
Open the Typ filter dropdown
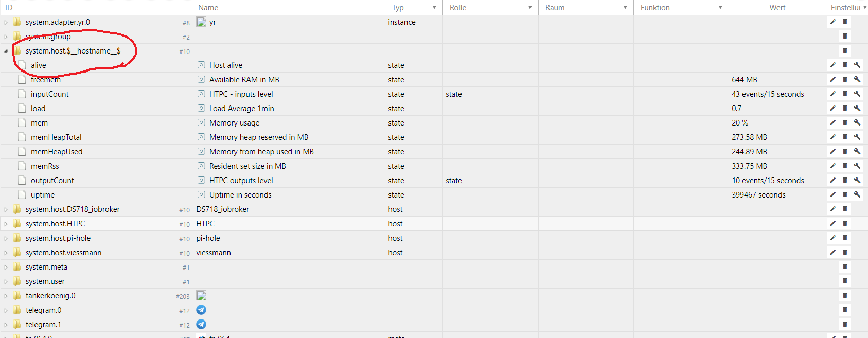[434, 8]
